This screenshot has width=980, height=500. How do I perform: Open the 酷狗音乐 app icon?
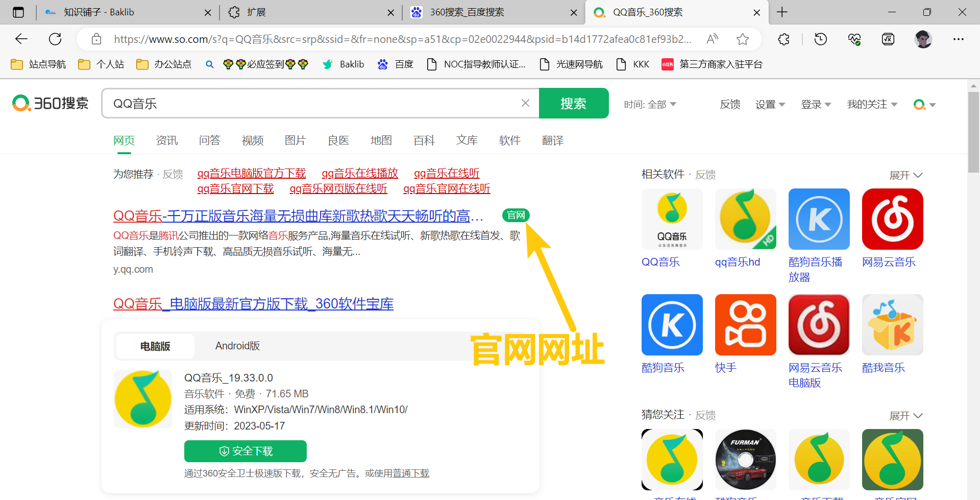click(672, 325)
